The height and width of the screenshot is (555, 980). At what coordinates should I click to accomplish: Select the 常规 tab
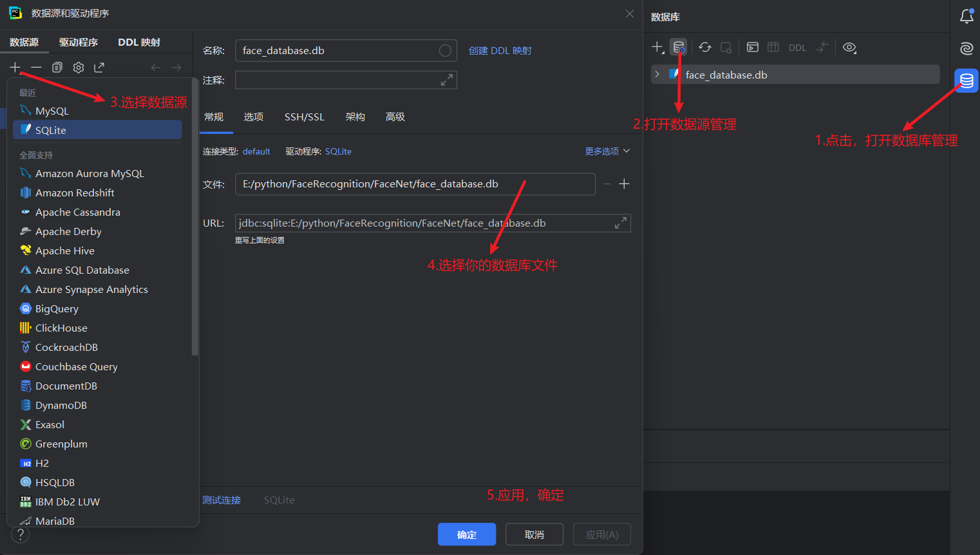point(214,117)
